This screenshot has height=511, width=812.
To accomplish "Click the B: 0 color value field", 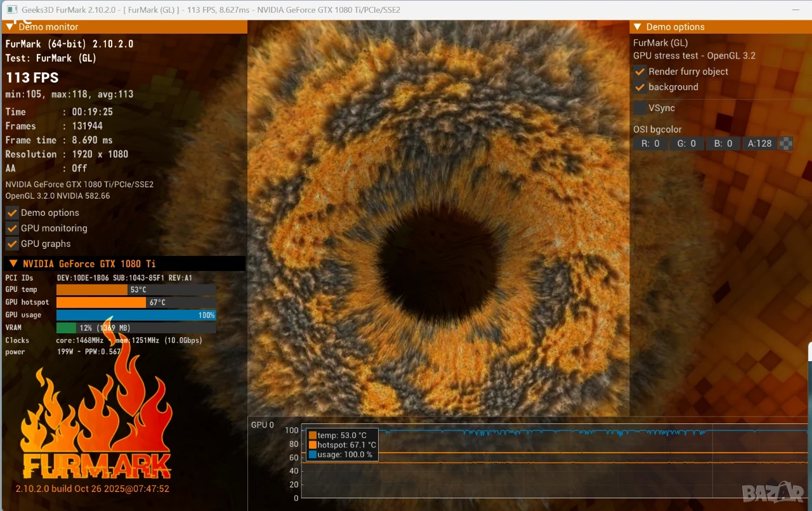I will click(x=723, y=143).
